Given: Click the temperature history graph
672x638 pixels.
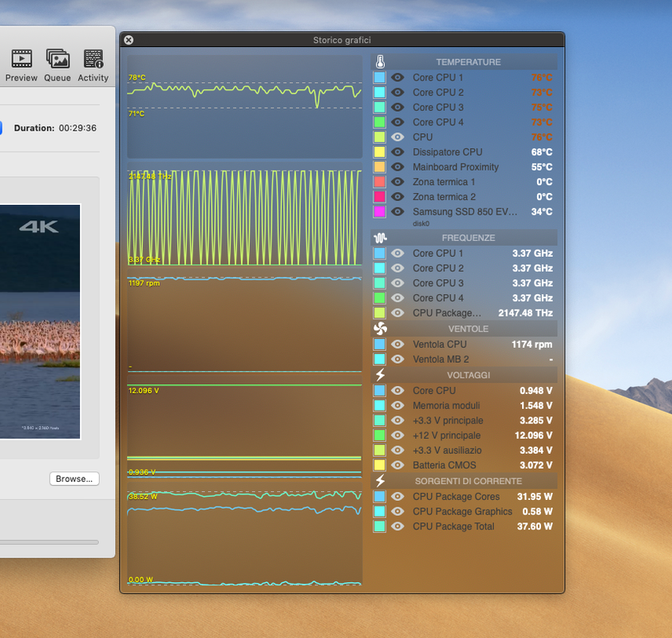Looking at the screenshot, I should pyautogui.click(x=245, y=107).
